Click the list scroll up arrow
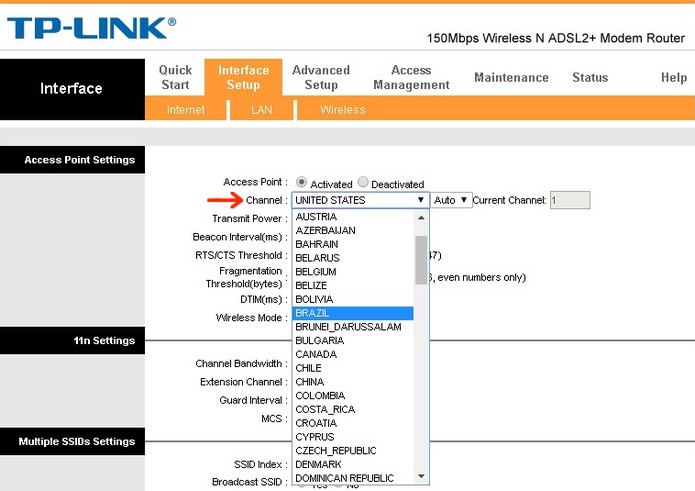 coord(421,218)
